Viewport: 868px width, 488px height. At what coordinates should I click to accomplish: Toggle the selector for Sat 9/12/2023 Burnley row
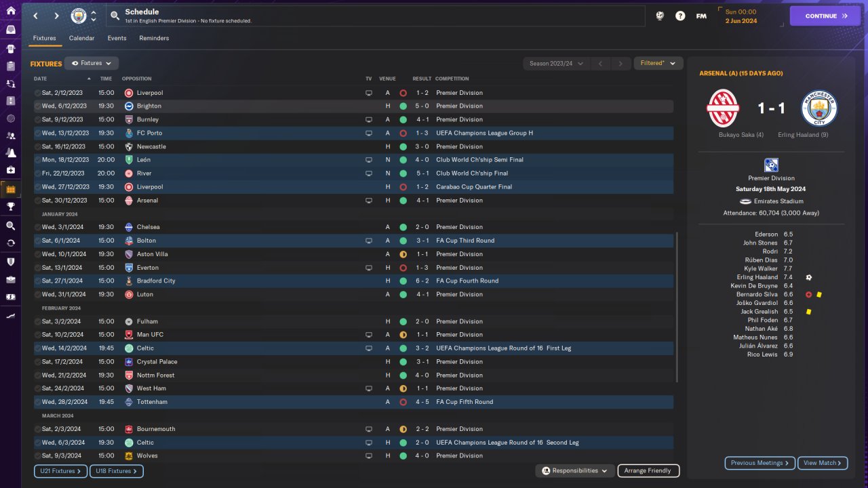[37, 120]
